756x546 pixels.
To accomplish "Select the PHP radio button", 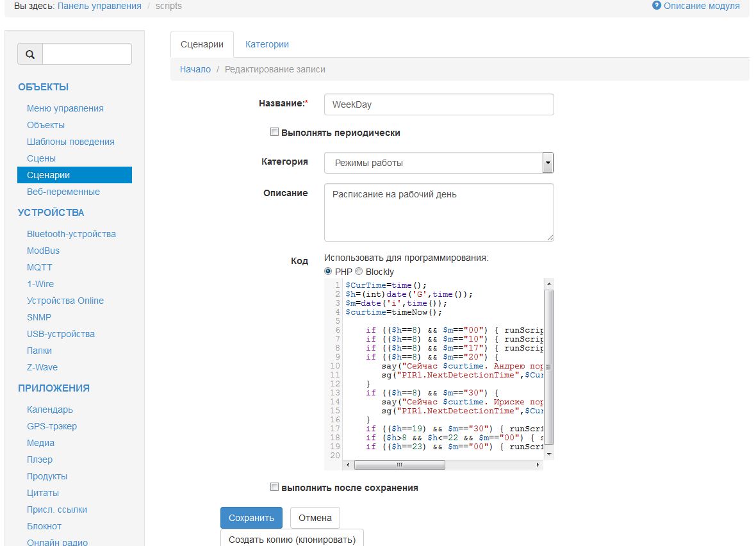I will pyautogui.click(x=329, y=271).
